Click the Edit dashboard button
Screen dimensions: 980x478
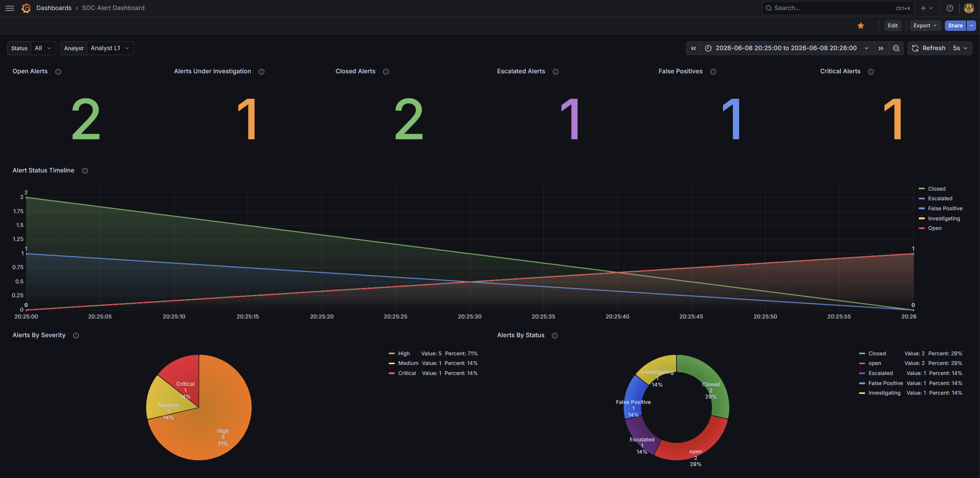coord(892,26)
